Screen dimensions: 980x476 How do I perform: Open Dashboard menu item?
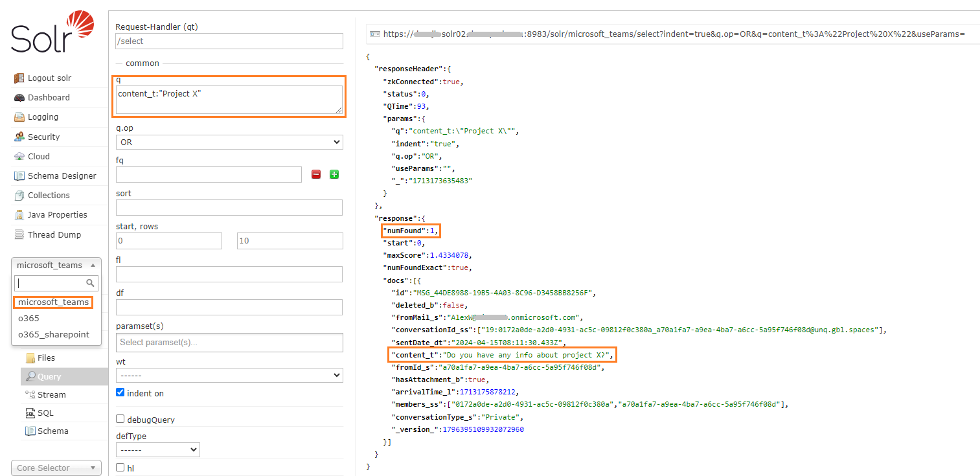pyautogui.click(x=49, y=98)
